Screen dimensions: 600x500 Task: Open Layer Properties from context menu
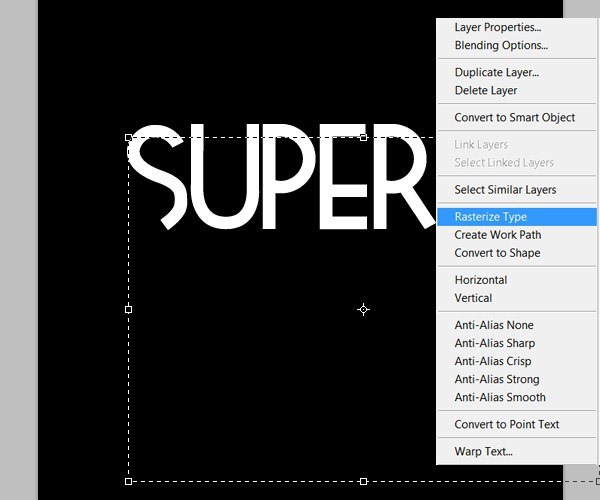coord(497,27)
